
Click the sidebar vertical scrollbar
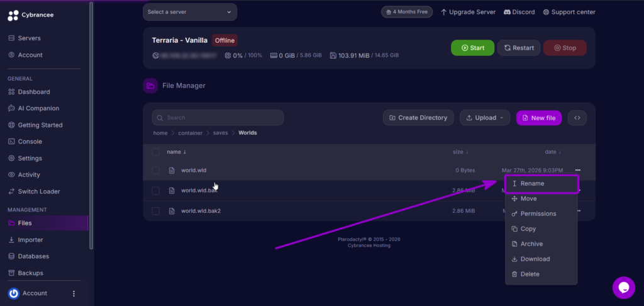[x=91, y=125]
